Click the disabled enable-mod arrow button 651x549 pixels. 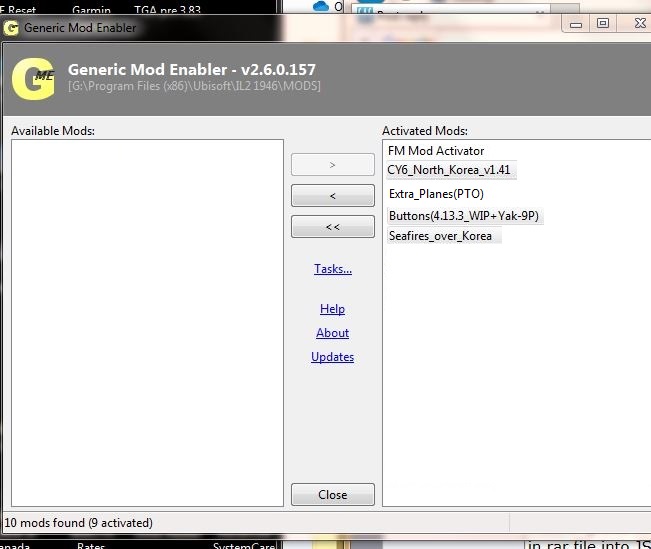click(333, 165)
